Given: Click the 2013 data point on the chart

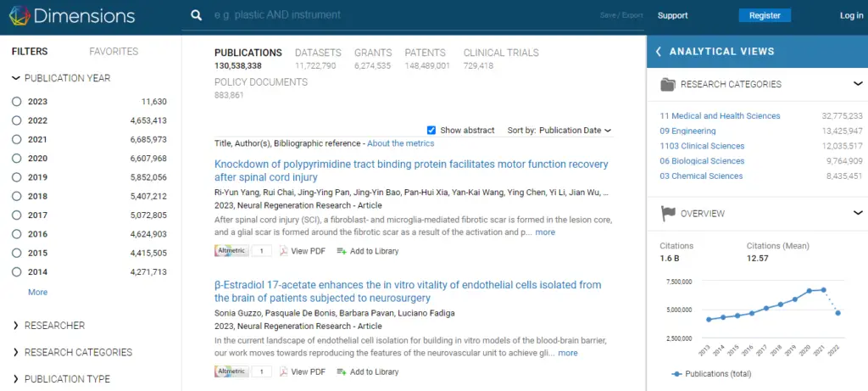Looking at the screenshot, I should (709, 320).
